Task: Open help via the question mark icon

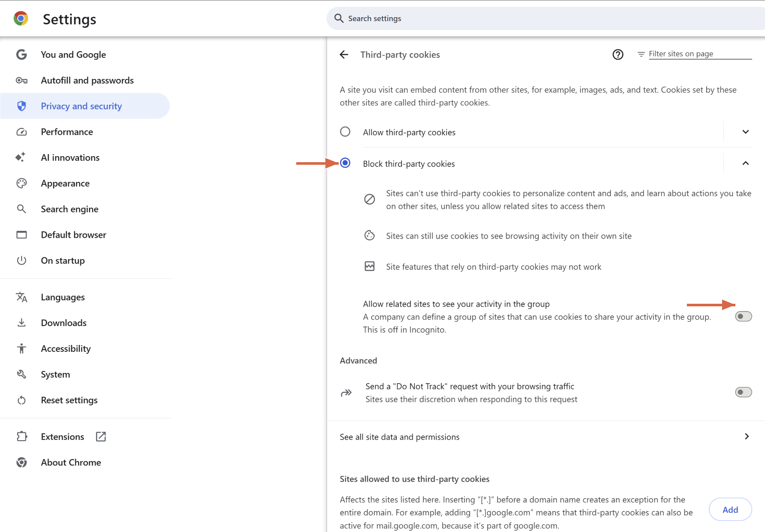Action: [x=618, y=54]
